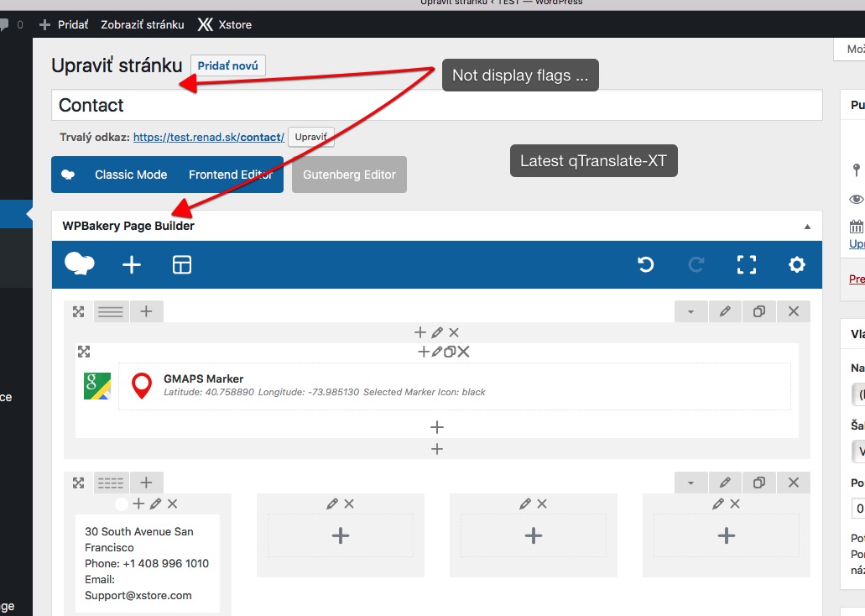
Task: Collapse the WPBakery Page Builder metabox
Action: pyautogui.click(x=808, y=225)
